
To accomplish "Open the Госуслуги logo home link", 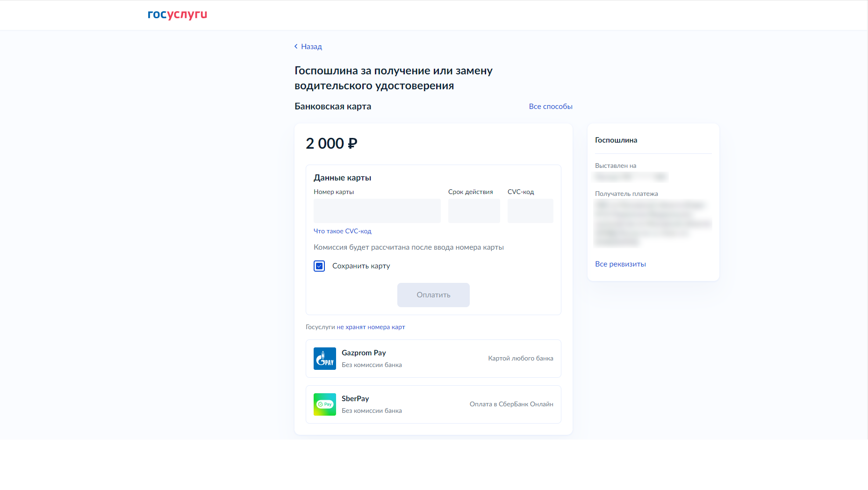I will click(177, 14).
